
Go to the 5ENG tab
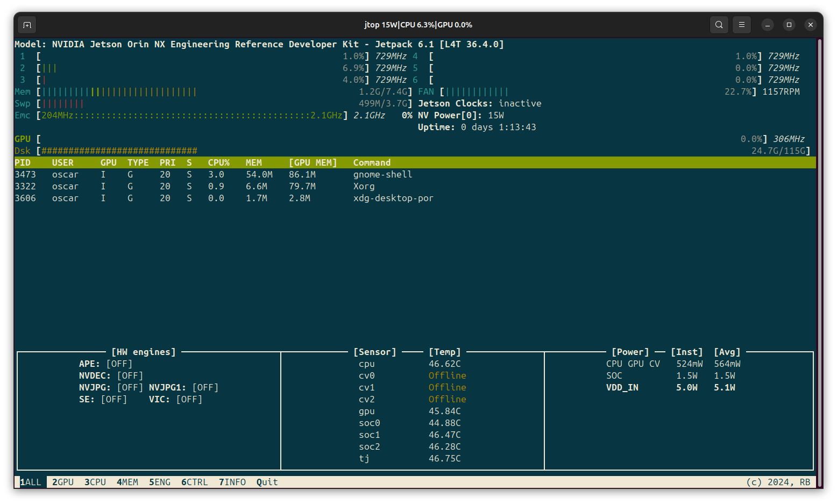click(160, 482)
